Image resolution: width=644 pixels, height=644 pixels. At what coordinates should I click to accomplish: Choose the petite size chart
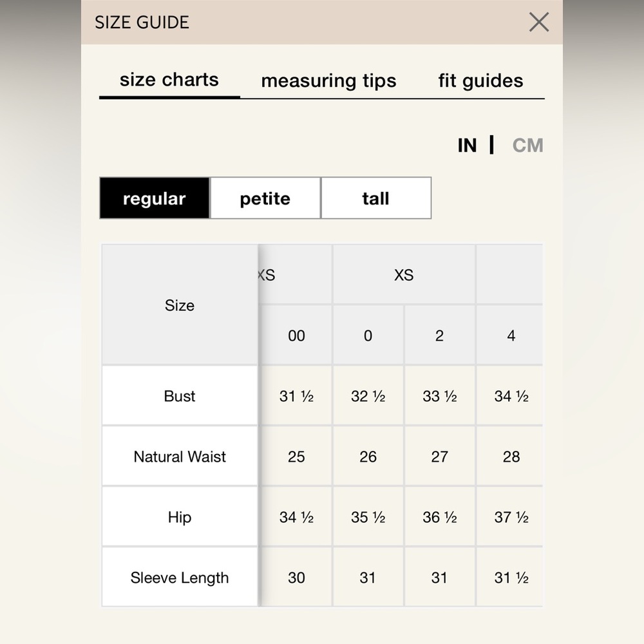(265, 198)
